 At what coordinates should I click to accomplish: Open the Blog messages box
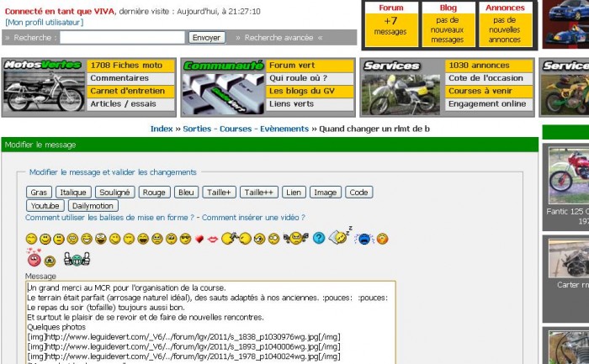448,24
